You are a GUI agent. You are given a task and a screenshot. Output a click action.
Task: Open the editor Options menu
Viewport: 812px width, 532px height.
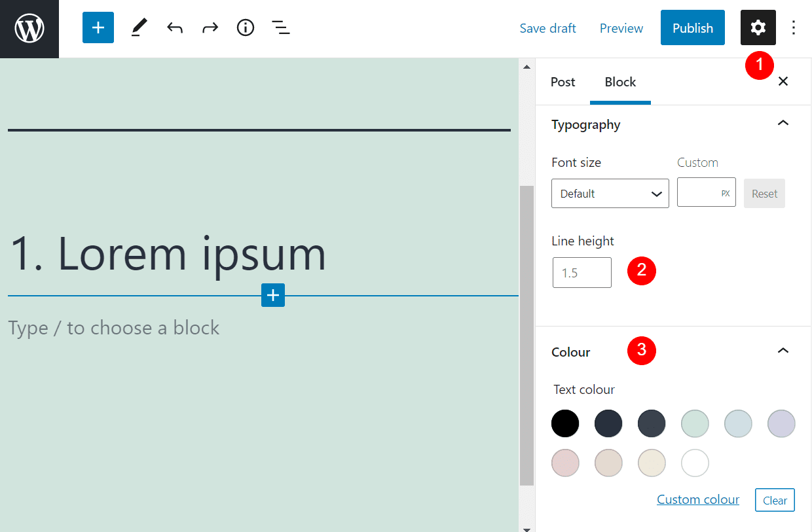793,27
